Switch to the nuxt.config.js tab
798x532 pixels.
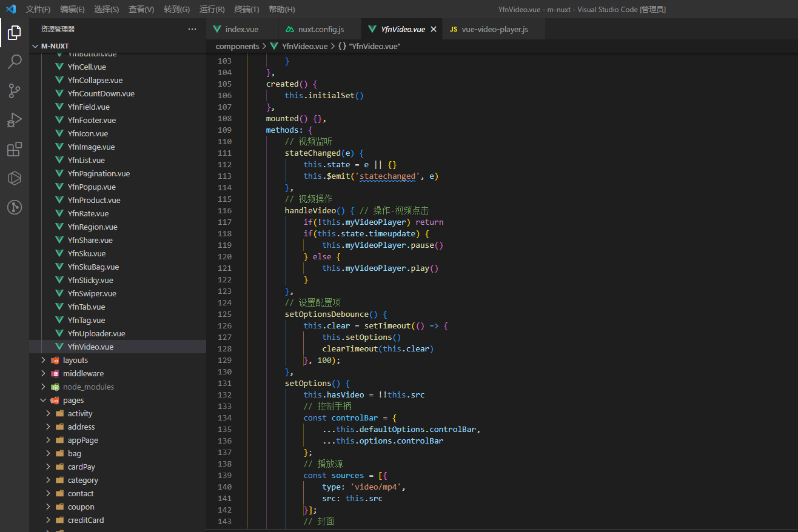(320, 29)
